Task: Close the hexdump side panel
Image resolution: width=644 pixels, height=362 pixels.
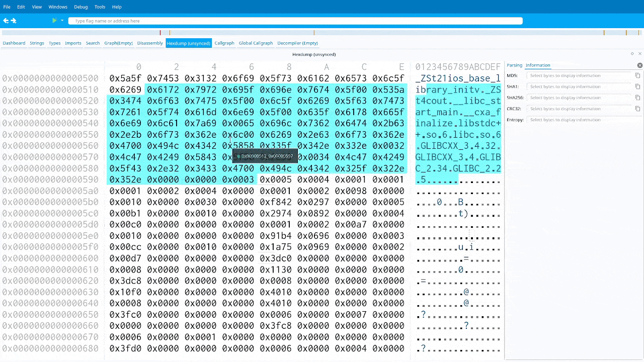Action: (639, 65)
